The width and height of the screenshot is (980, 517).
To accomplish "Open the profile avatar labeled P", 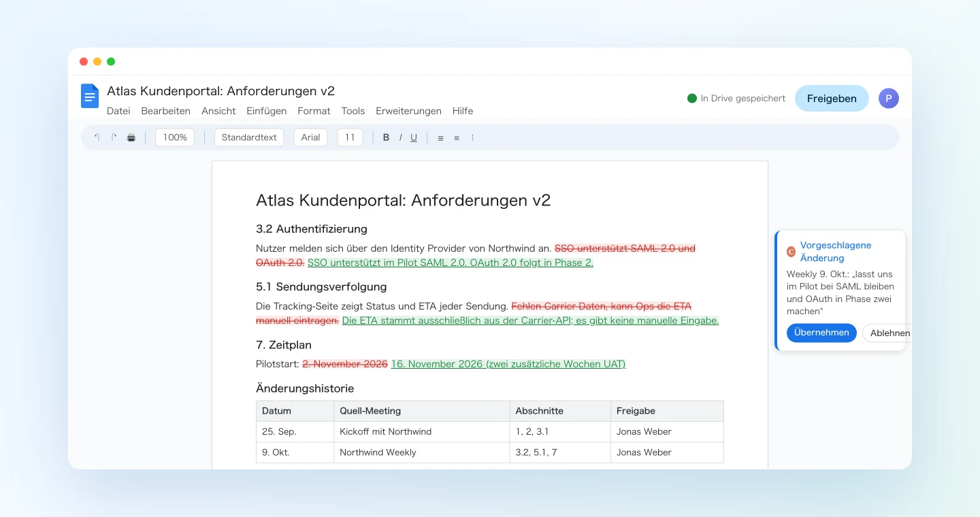I will point(889,99).
